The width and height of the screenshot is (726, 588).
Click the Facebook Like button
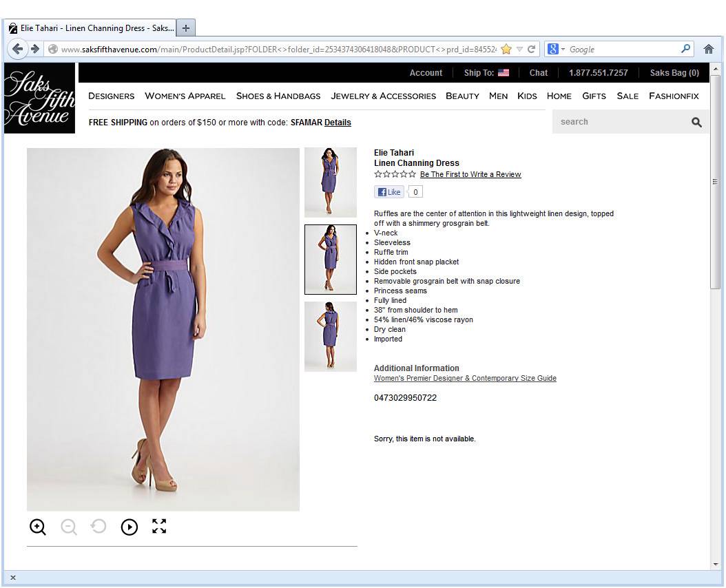(389, 191)
